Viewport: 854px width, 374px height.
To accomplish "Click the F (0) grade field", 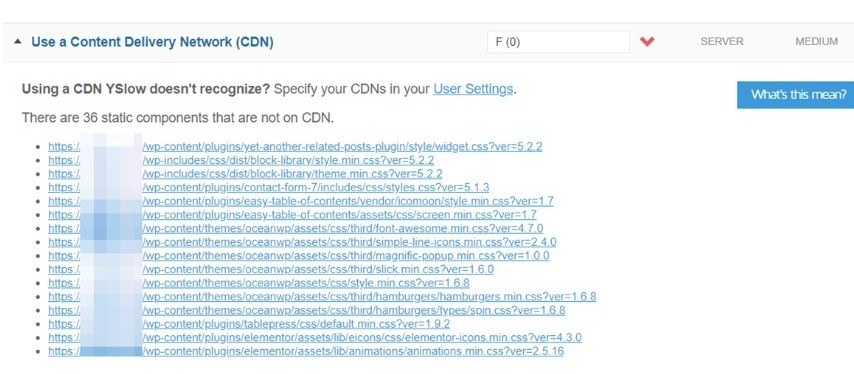I will tap(558, 42).
